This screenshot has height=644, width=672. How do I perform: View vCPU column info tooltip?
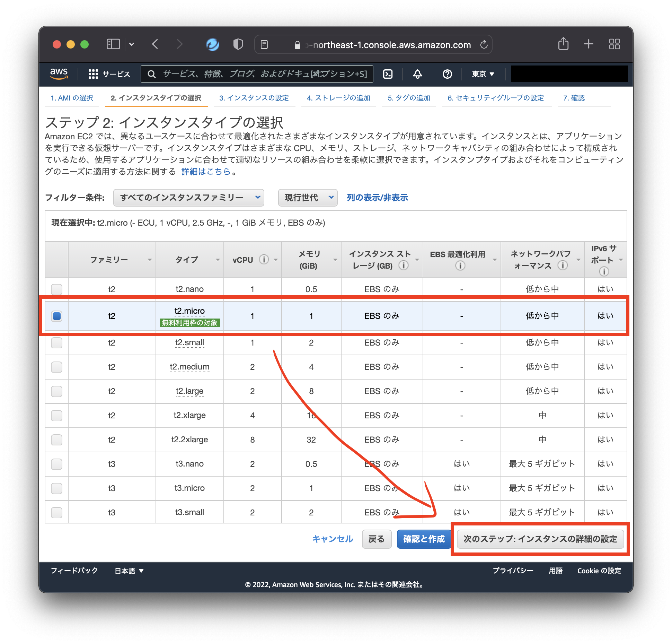click(264, 259)
